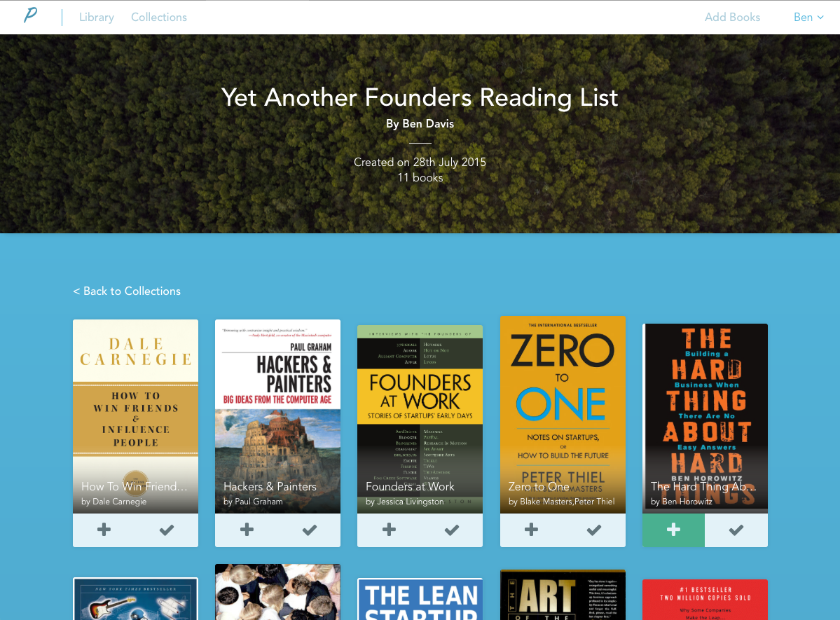The height and width of the screenshot is (620, 840).
Task: Toggle read checkmark for The Hard Thing
Action: click(736, 530)
